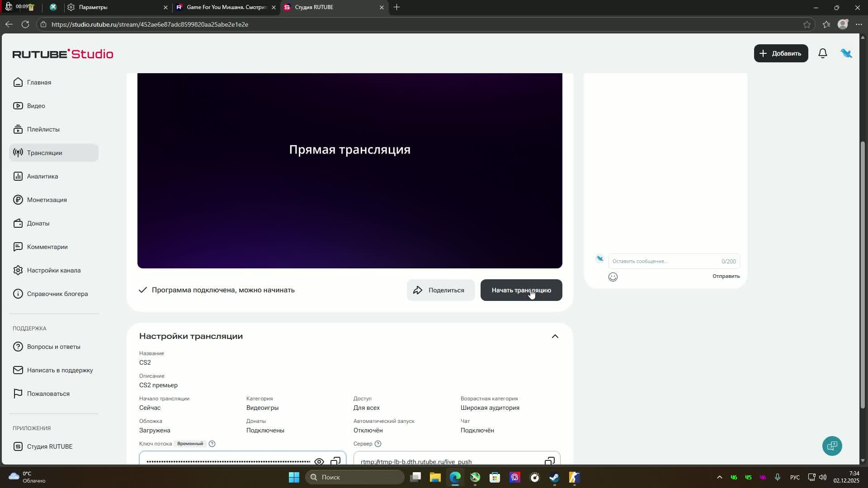The width and height of the screenshot is (868, 488).
Task: Launch Steam from the taskbar
Action: click(x=554, y=477)
